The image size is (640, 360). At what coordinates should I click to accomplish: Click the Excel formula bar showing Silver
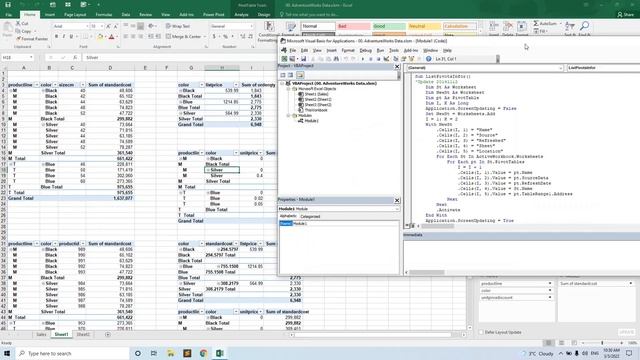(180, 58)
